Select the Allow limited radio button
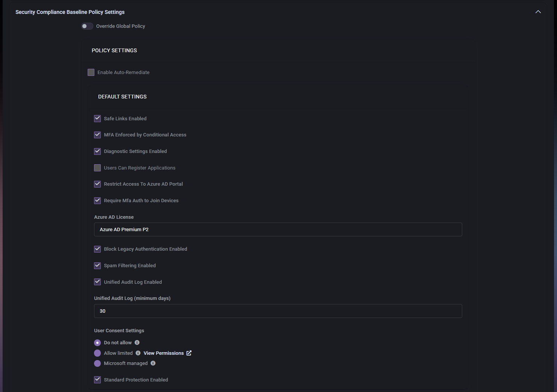The height and width of the screenshot is (392, 557). (97, 353)
